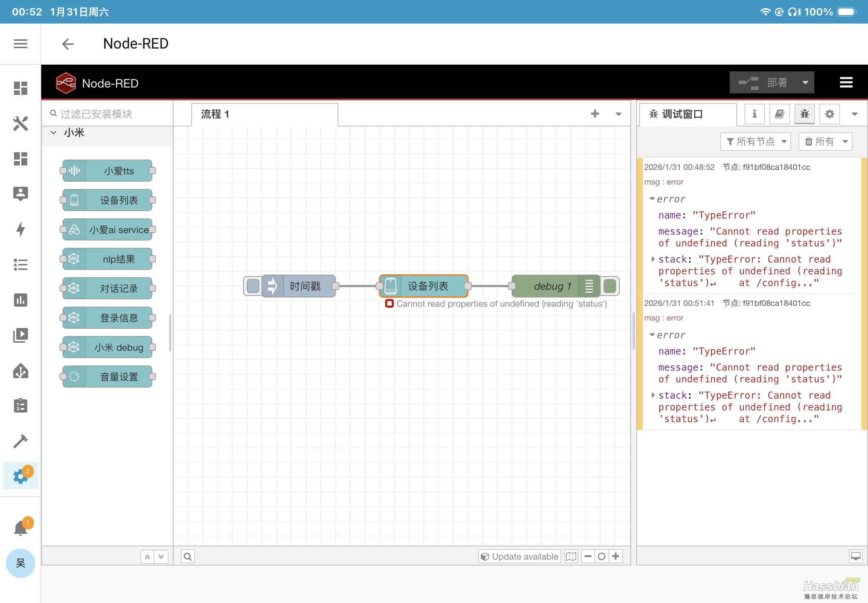Open debug window in new window icon
Image resolution: width=868 pixels, height=603 pixels.
tap(855, 556)
